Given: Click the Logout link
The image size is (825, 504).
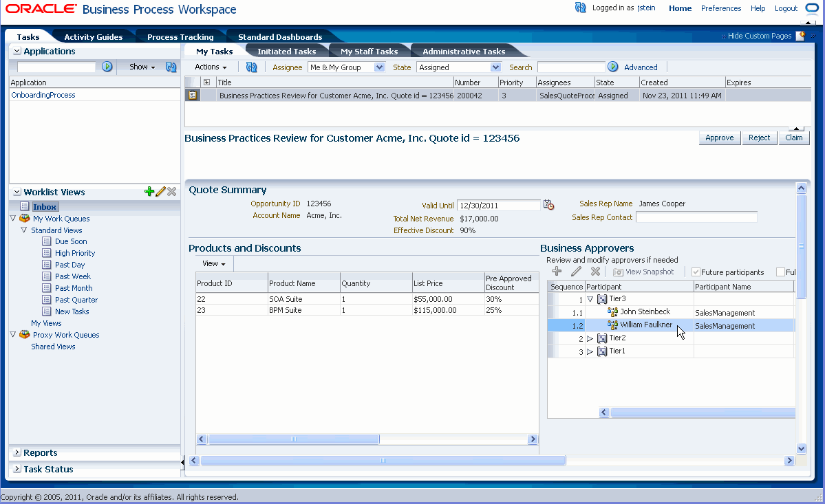Looking at the screenshot, I should tap(786, 8).
